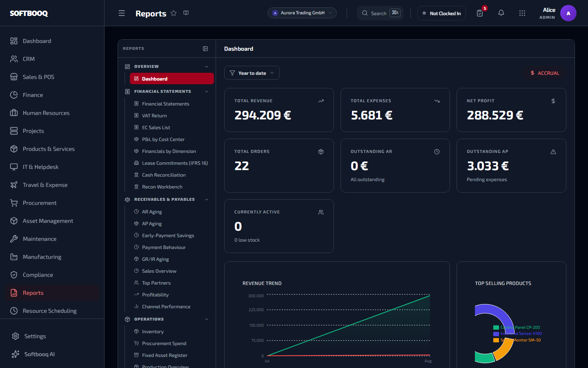Collapse the Receivables & Payables section
Image resolution: width=588 pixels, height=368 pixels.
point(207,200)
